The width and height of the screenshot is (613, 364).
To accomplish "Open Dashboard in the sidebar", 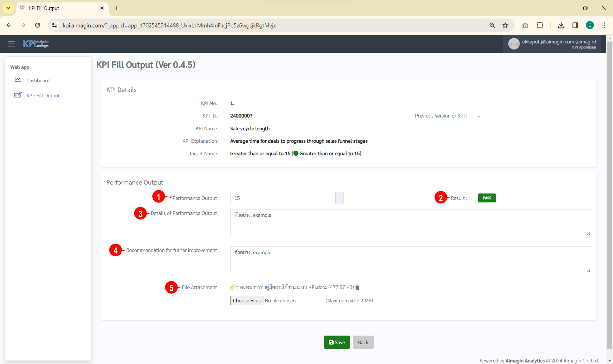I will click(38, 80).
